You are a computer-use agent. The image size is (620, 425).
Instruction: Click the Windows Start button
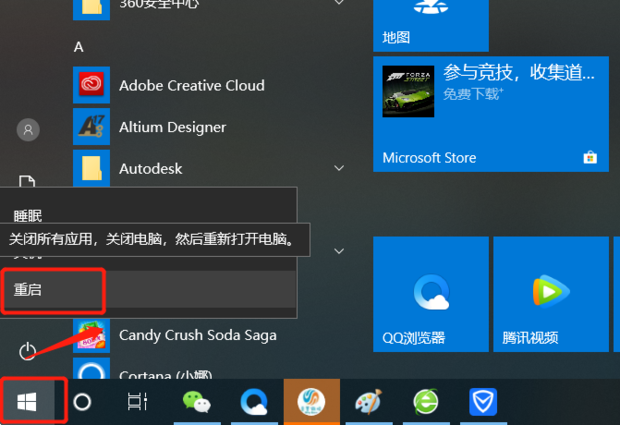(x=27, y=401)
